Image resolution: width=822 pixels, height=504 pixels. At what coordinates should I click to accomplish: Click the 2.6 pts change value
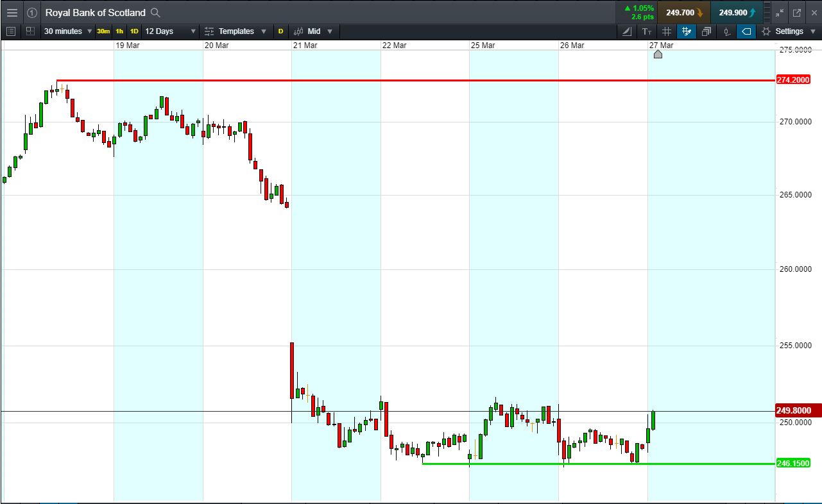pos(642,17)
